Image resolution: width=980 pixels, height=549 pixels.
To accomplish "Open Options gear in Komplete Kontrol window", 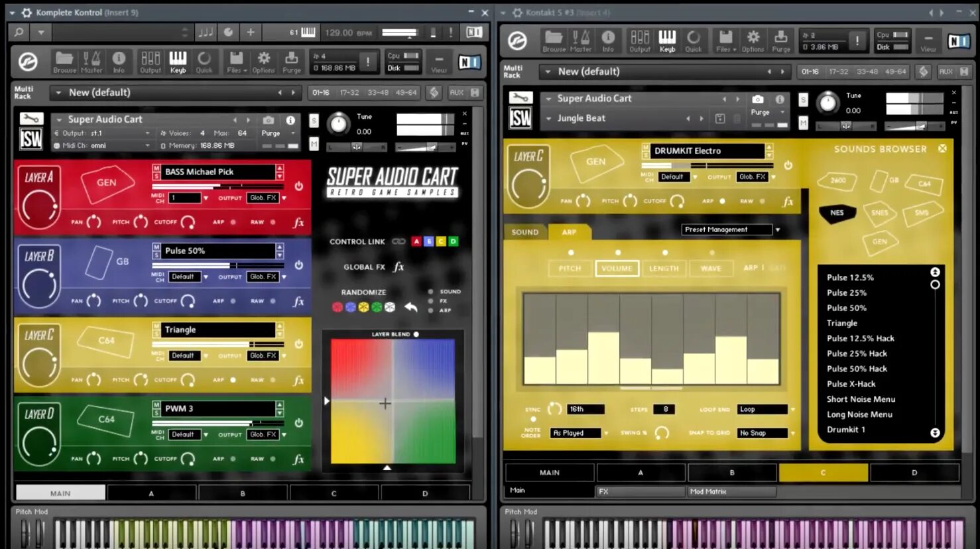I will pyautogui.click(x=263, y=62).
